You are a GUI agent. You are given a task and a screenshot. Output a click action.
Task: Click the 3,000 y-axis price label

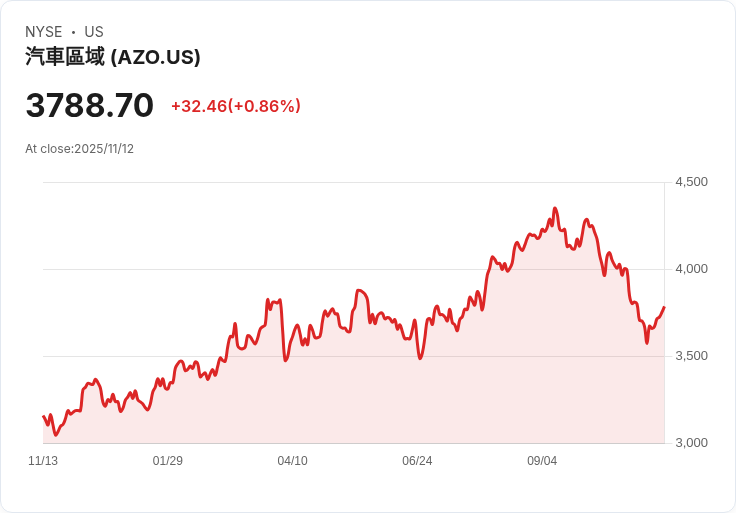[x=691, y=443]
